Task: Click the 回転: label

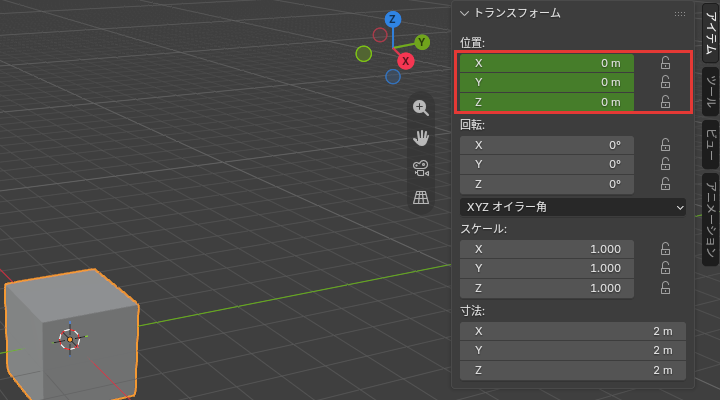Action: click(x=472, y=125)
